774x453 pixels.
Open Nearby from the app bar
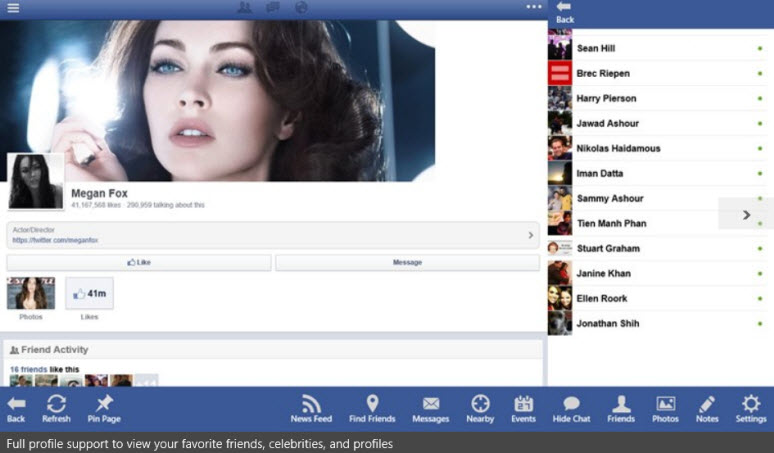pyautogui.click(x=480, y=409)
